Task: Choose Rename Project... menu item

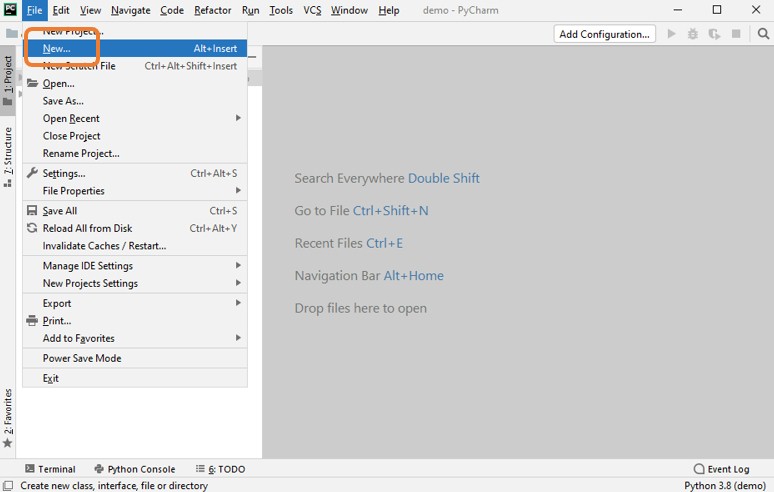Action: 135,153
